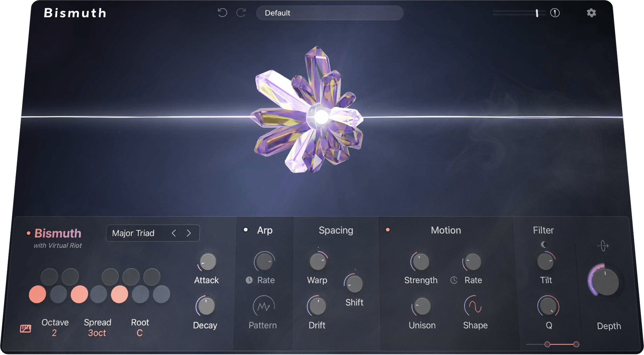This screenshot has height=355, width=644.
Task: Redo the last undone change
Action: (x=241, y=13)
